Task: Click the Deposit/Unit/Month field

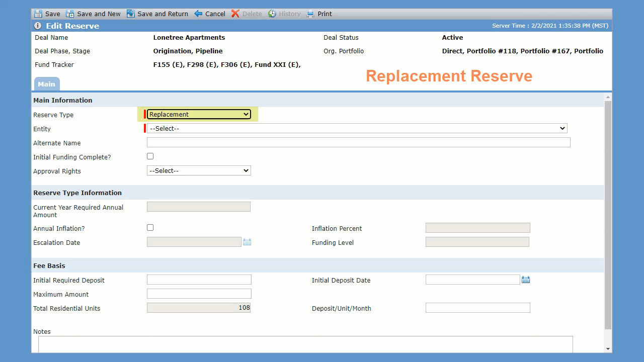Action: pos(478,308)
